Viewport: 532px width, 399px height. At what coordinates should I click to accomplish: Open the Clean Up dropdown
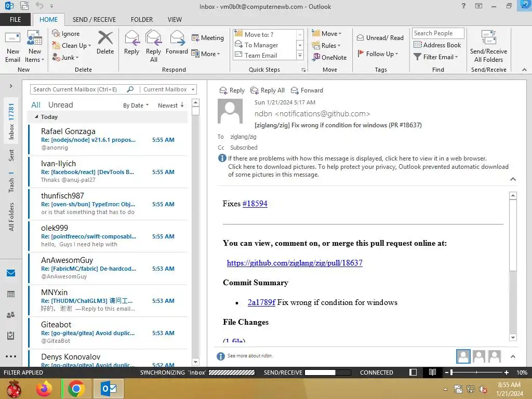point(72,46)
